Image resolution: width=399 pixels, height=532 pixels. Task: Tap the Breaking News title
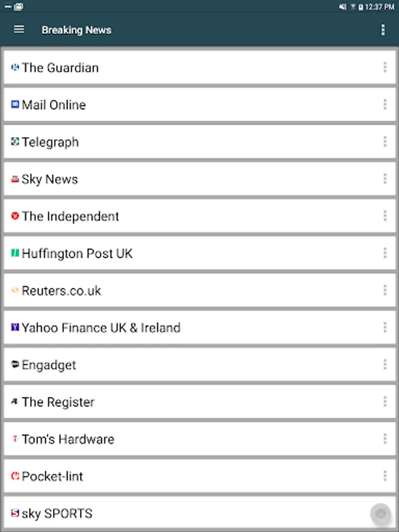tap(76, 30)
